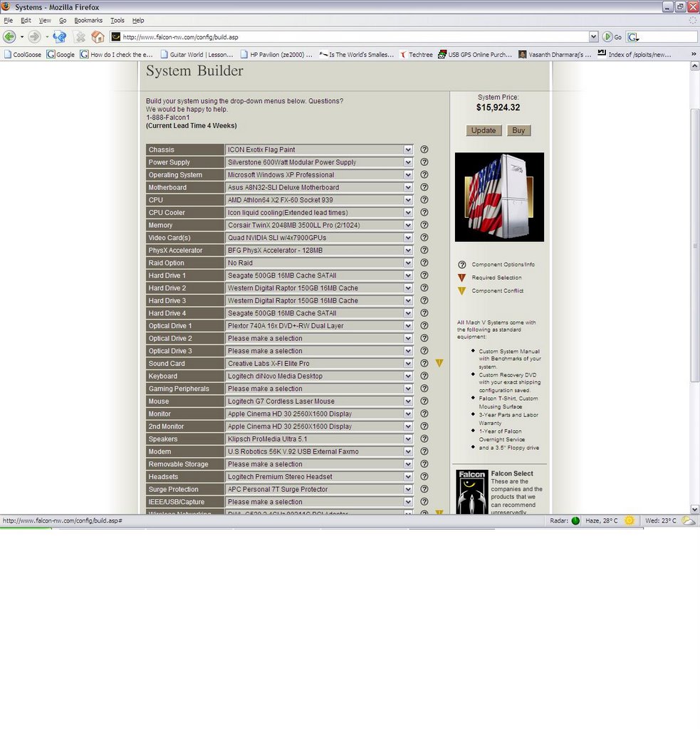Open the help icon for Keyboard
The image size is (700, 729).
tap(424, 376)
